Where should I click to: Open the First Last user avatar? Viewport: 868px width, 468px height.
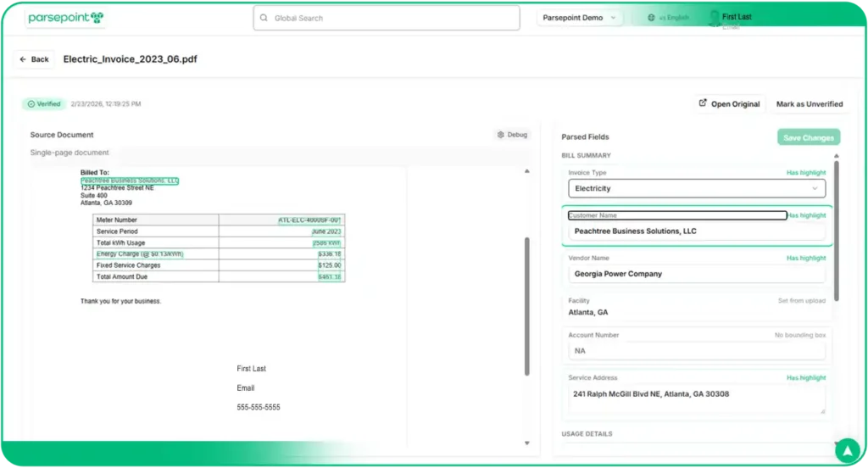(714, 18)
